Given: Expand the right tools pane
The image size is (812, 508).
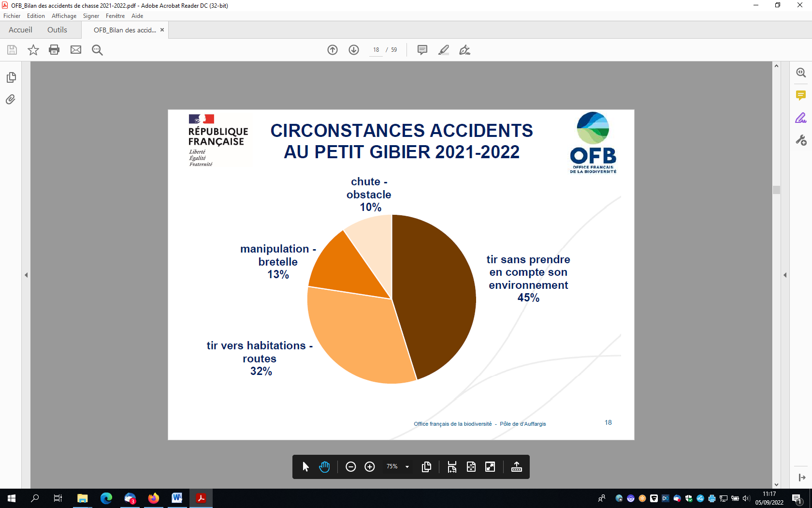Looking at the screenshot, I should [x=785, y=275].
